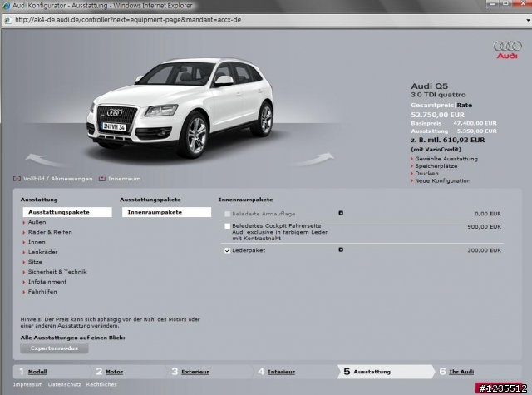Viewport: 532px width, 395px height.
Task: Click the Innenraum view icon
Action: pyautogui.click(x=101, y=179)
